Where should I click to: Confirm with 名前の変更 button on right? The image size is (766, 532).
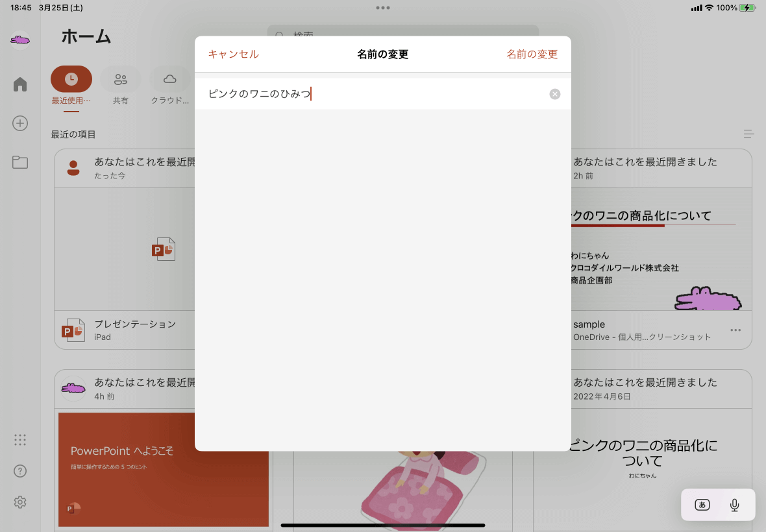(532, 54)
